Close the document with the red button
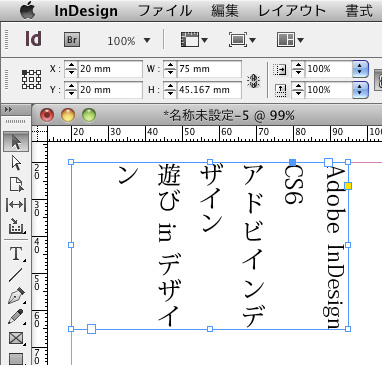Image resolution: width=382 pixels, height=365 pixels. click(47, 115)
